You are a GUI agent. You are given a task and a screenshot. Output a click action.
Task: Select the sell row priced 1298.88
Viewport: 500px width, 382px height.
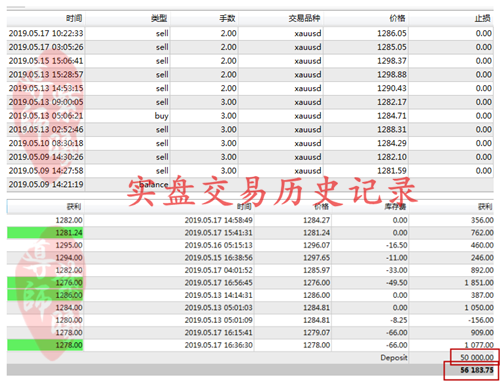pyautogui.click(x=250, y=75)
